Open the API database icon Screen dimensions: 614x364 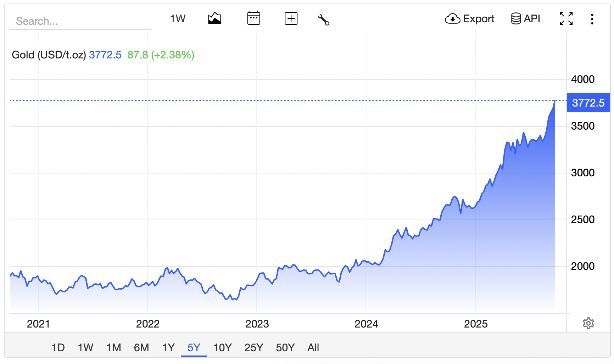pos(516,18)
